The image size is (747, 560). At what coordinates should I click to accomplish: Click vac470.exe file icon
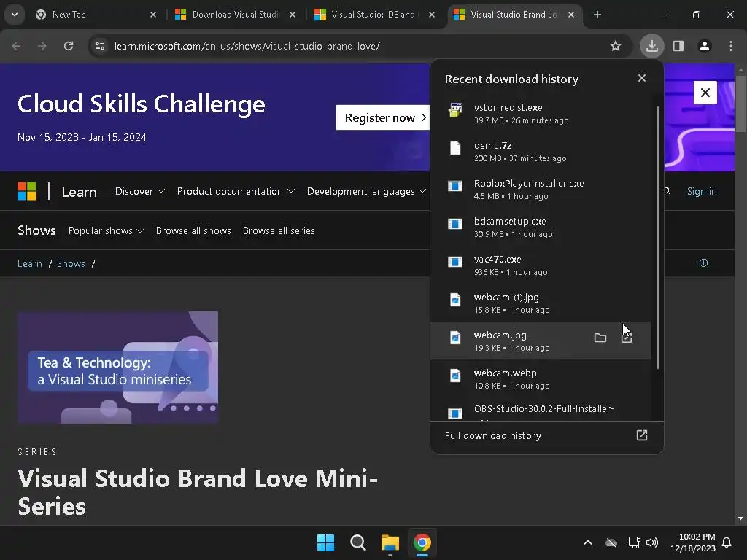coord(455,262)
